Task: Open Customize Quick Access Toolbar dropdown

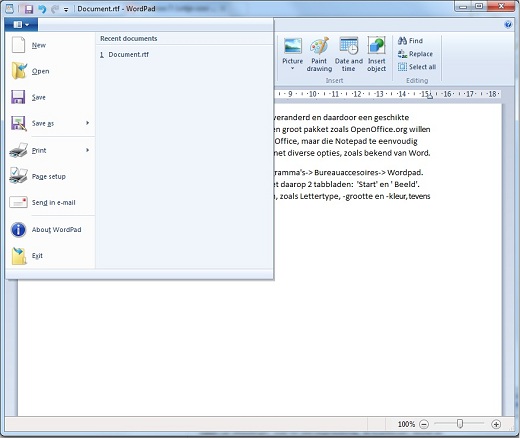Action: coord(66,10)
